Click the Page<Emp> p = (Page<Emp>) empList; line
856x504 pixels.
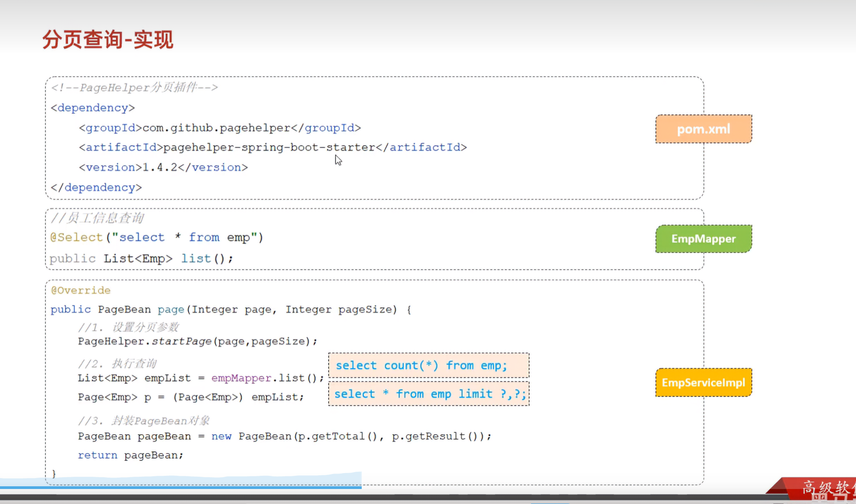point(190,397)
